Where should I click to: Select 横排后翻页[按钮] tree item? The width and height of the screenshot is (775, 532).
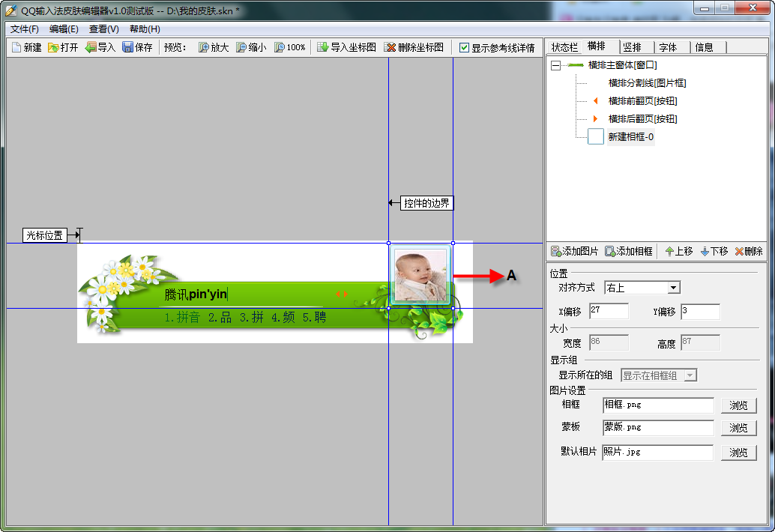tap(642, 118)
